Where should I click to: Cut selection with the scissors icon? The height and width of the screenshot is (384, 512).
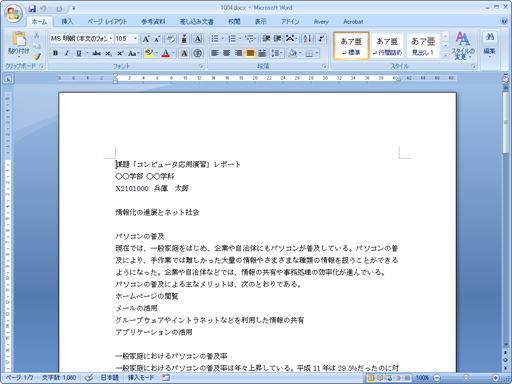(37, 35)
